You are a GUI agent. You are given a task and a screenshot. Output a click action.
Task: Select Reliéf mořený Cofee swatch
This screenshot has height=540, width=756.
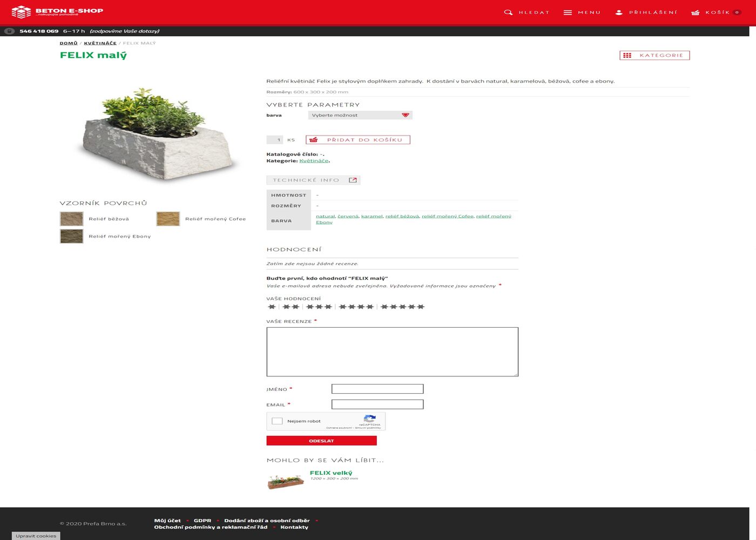(x=168, y=219)
